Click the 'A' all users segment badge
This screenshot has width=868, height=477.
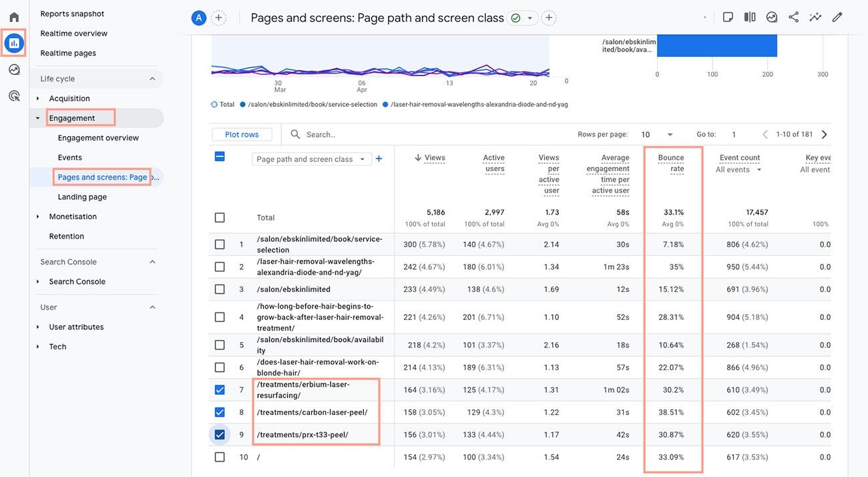coord(198,18)
